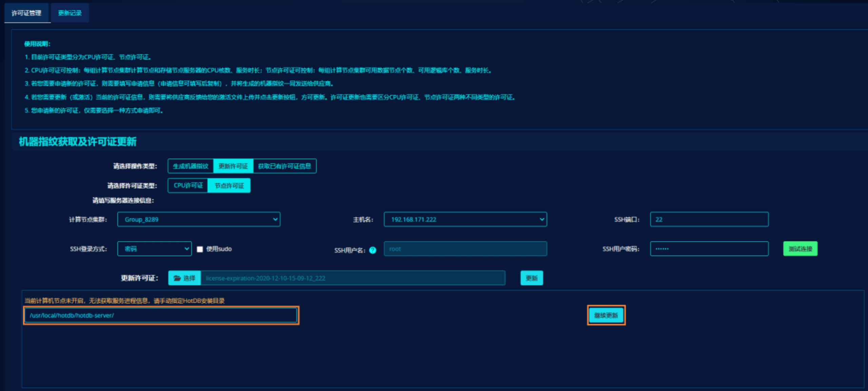868x391 pixels.
Task: Select the 更新许可证 operation type
Action: 233,166
